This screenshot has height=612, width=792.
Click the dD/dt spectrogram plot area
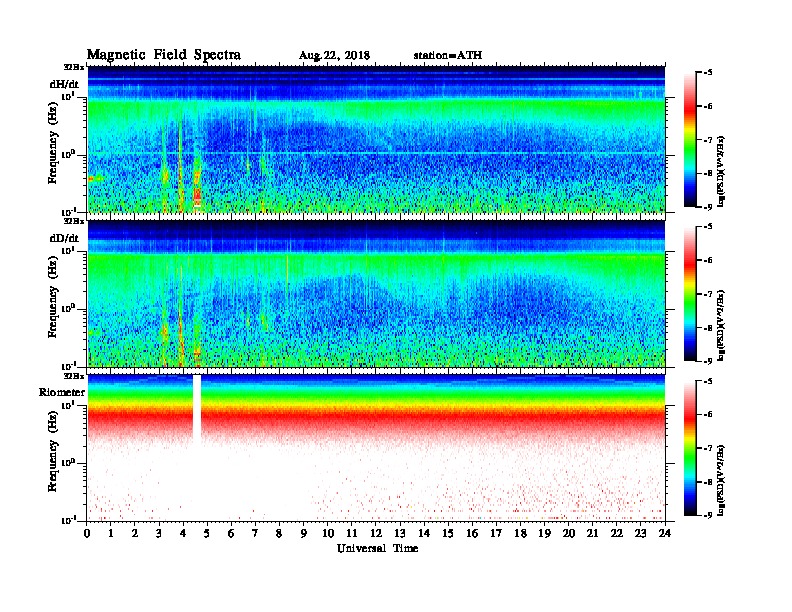click(376, 293)
